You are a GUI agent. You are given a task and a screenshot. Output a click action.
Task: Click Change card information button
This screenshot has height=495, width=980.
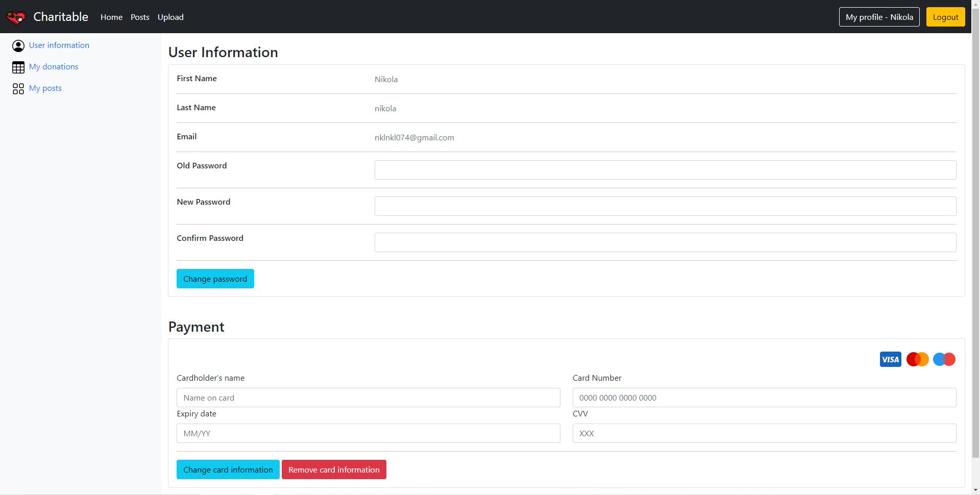(x=228, y=469)
